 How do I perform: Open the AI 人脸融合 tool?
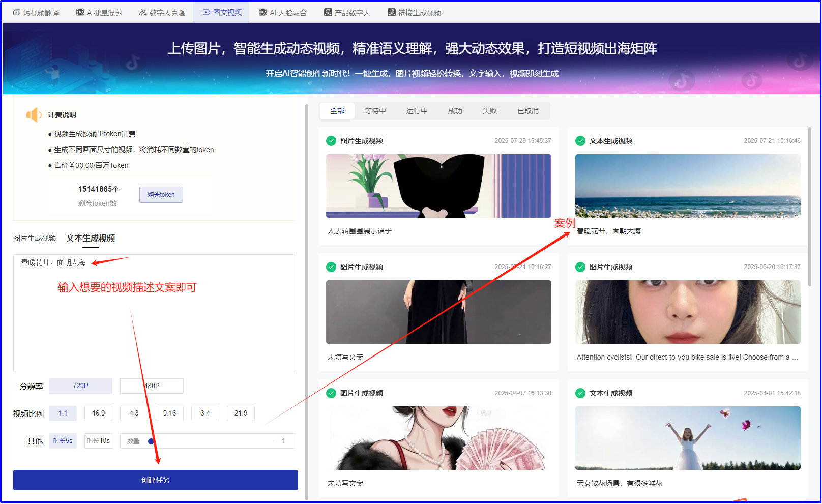point(282,12)
